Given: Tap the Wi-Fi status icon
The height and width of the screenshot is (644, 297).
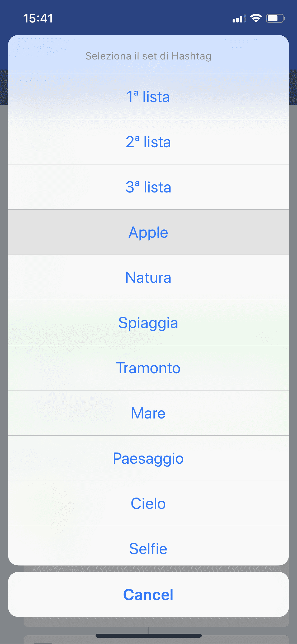Looking at the screenshot, I should (256, 18).
